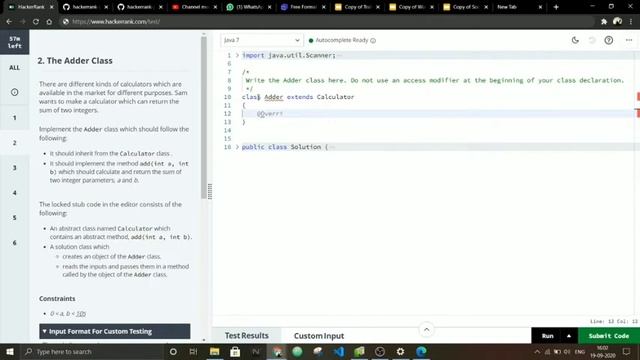The height and width of the screenshot is (360, 640).
Task: Open the info icon in question sidebar
Action: click(14, 92)
